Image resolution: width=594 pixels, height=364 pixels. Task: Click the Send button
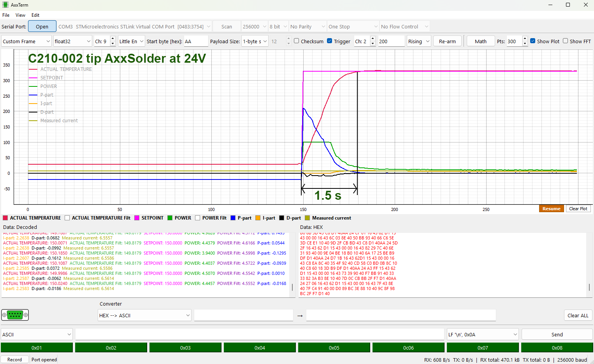[x=557, y=334]
